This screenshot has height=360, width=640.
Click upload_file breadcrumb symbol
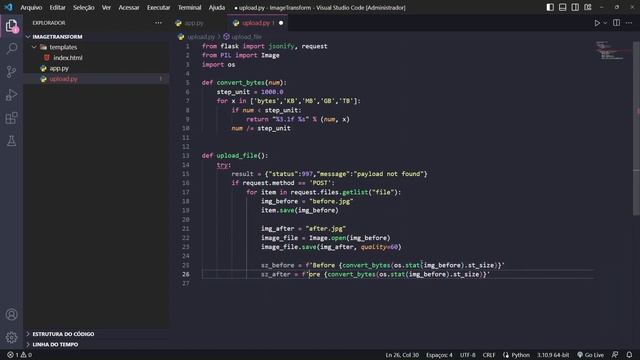pos(247,37)
